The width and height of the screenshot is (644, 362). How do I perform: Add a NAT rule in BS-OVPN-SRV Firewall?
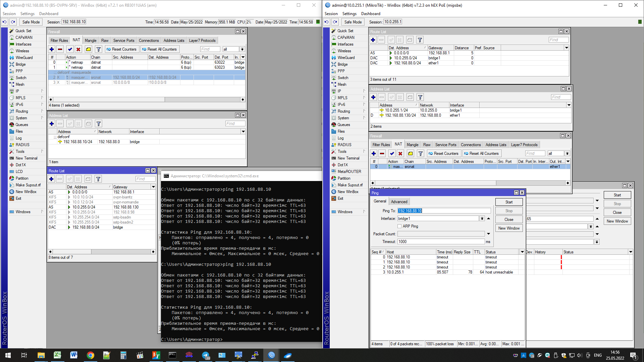(52, 49)
